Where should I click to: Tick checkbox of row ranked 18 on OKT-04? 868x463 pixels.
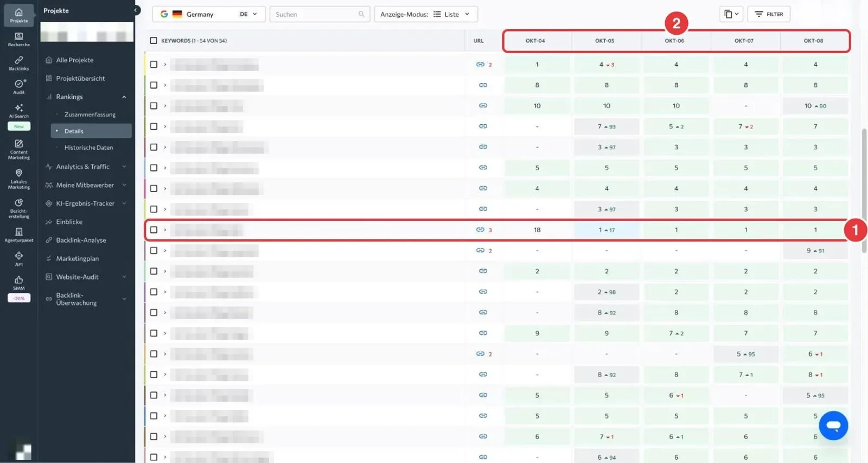[154, 230]
